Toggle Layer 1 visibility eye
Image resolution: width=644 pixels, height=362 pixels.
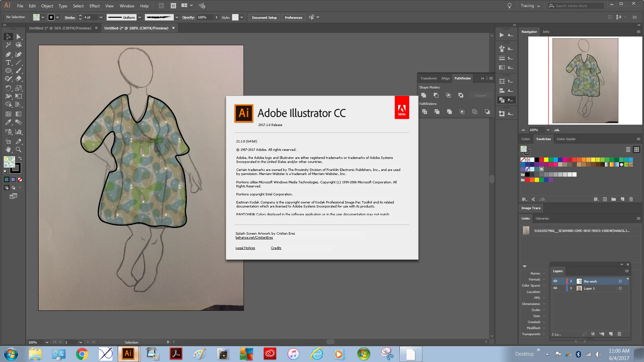pyautogui.click(x=555, y=288)
